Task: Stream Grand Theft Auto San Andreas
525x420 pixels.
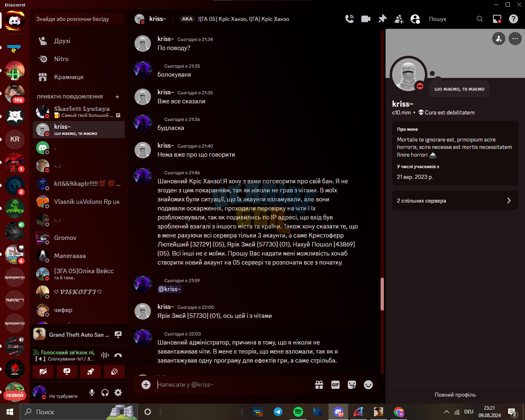Action: (118, 335)
